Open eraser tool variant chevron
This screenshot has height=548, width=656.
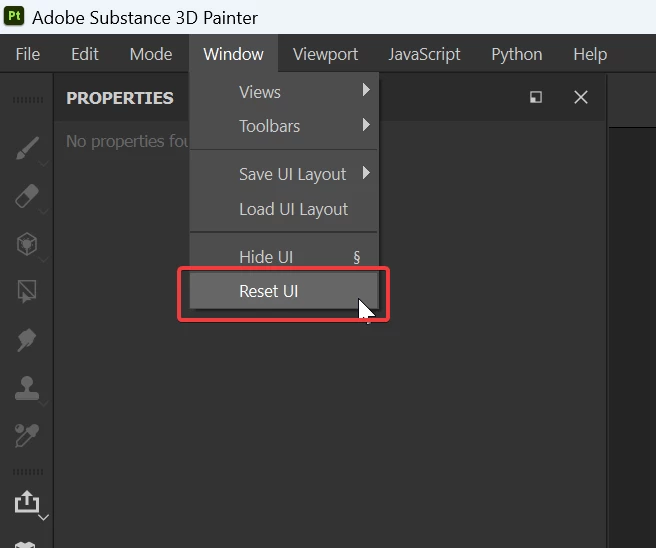44,211
